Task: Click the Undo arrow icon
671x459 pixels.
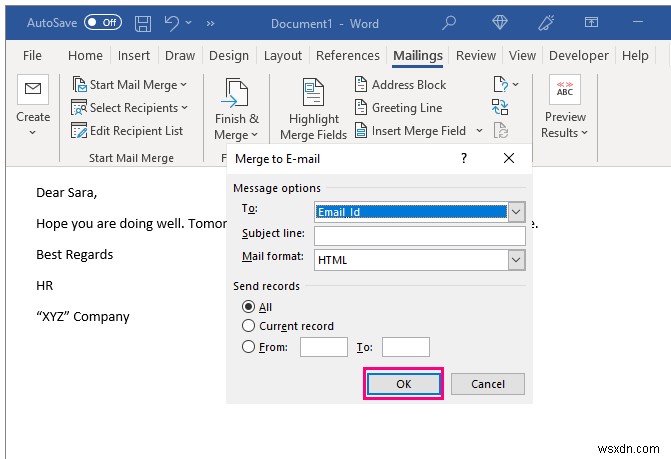Action: pos(172,23)
